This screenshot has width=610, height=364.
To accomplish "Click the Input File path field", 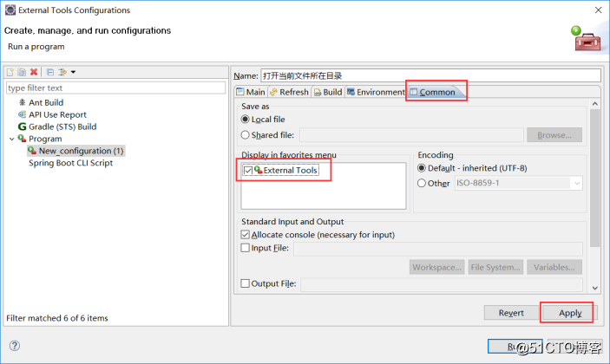I will click(x=438, y=249).
